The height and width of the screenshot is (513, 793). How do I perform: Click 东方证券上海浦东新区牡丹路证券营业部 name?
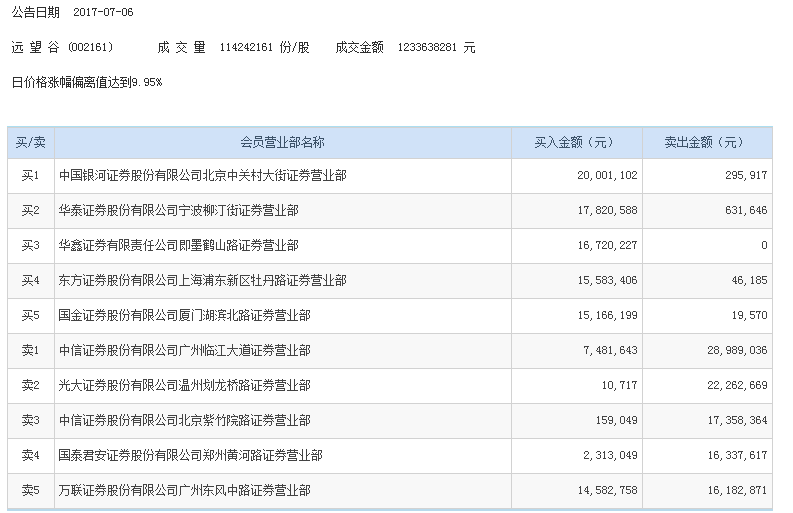point(203,280)
